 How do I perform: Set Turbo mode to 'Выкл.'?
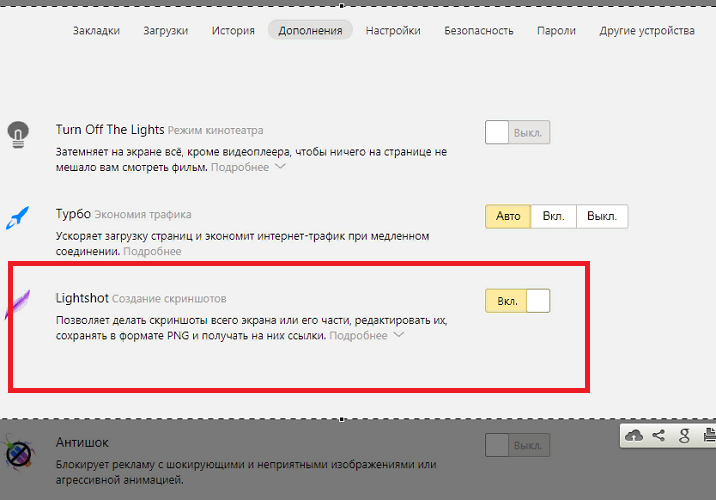602,216
